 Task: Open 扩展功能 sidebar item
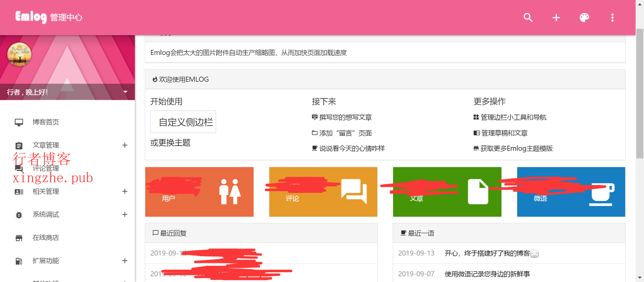tap(46, 261)
